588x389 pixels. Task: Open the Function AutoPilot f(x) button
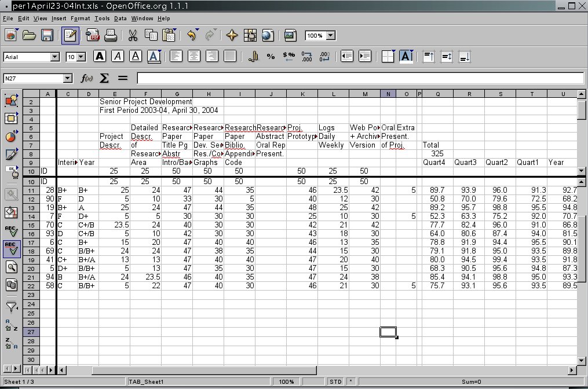click(x=87, y=78)
